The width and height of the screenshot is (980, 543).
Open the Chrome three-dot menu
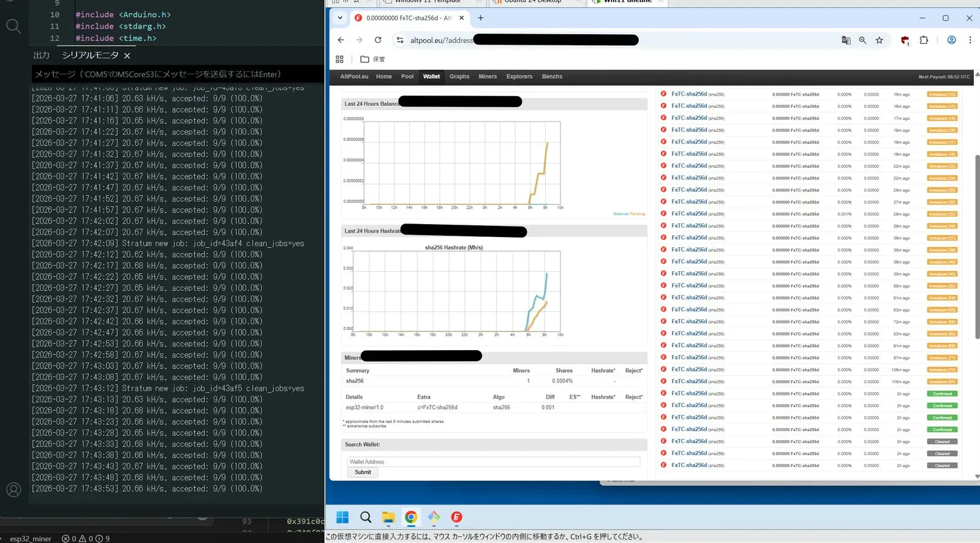point(970,40)
